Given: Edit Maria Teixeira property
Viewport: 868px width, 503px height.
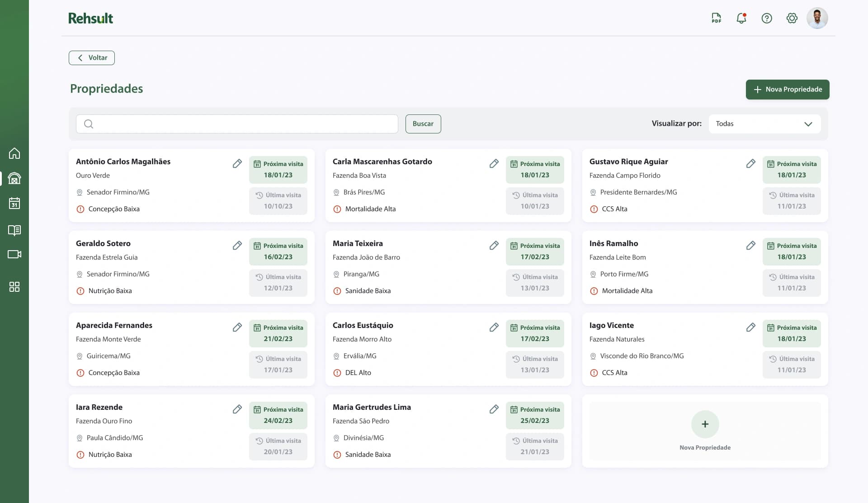Looking at the screenshot, I should coord(494,245).
